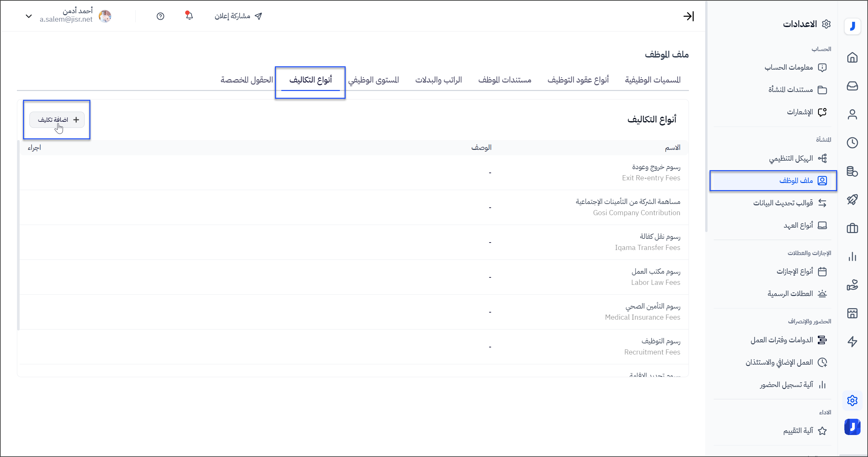Switch to the الراتب والبدلات tab

point(438,80)
